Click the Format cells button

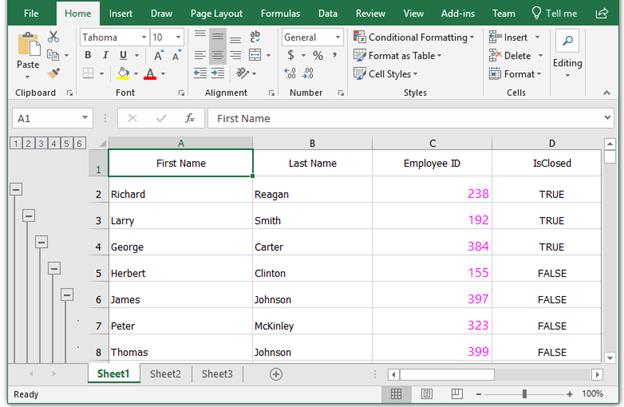pyautogui.click(x=515, y=74)
